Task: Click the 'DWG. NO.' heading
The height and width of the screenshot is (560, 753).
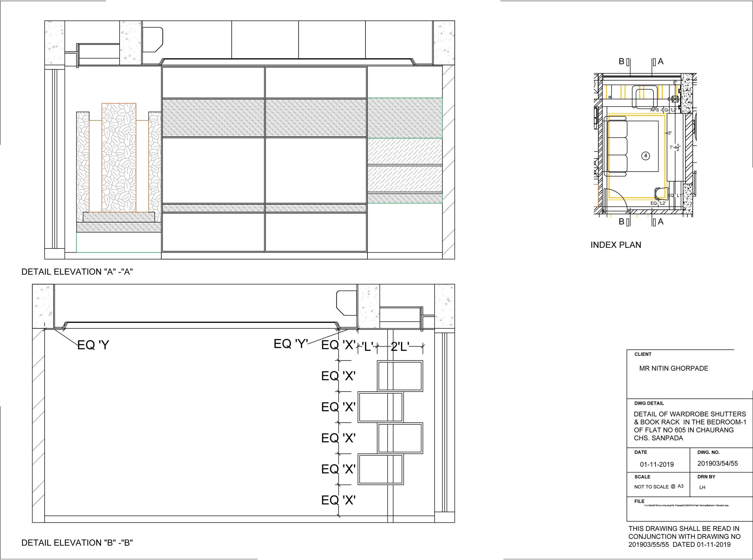Action: pyautogui.click(x=708, y=452)
